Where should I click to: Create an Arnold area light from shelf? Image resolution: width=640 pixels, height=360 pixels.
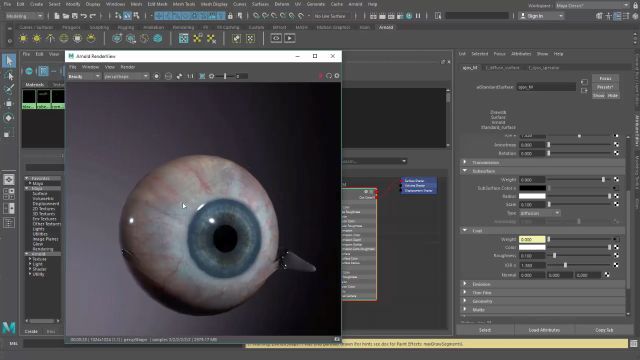tap(23, 38)
